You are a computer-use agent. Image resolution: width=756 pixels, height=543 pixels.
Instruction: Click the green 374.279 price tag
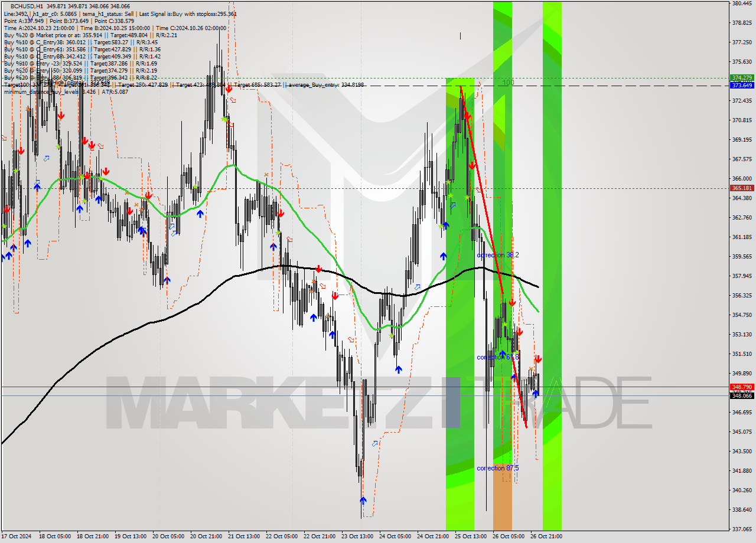click(742, 78)
